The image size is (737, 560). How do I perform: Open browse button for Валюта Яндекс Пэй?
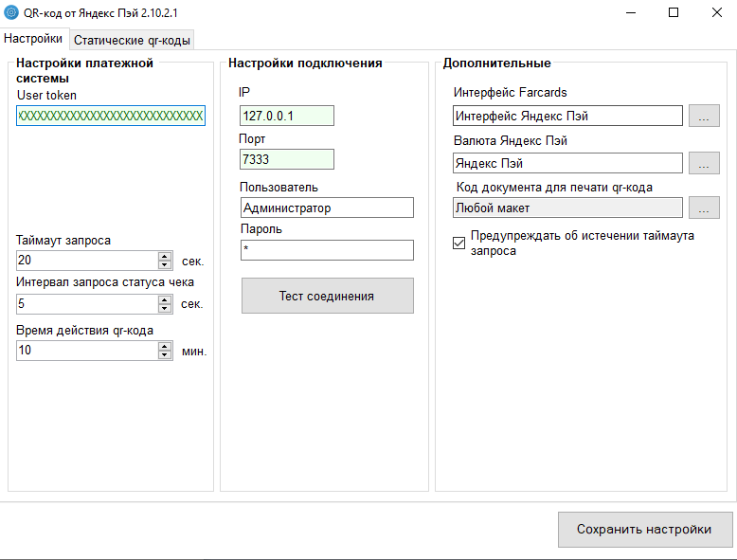[x=703, y=163]
